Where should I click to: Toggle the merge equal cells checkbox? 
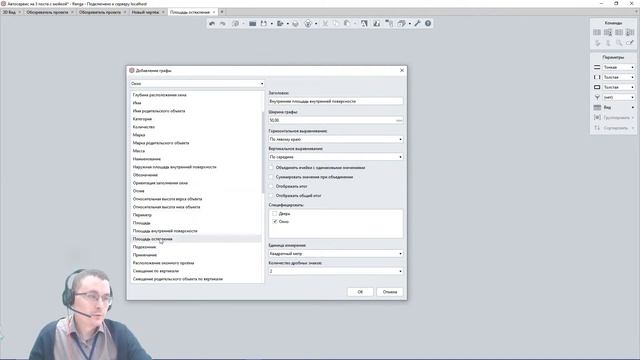(271, 167)
